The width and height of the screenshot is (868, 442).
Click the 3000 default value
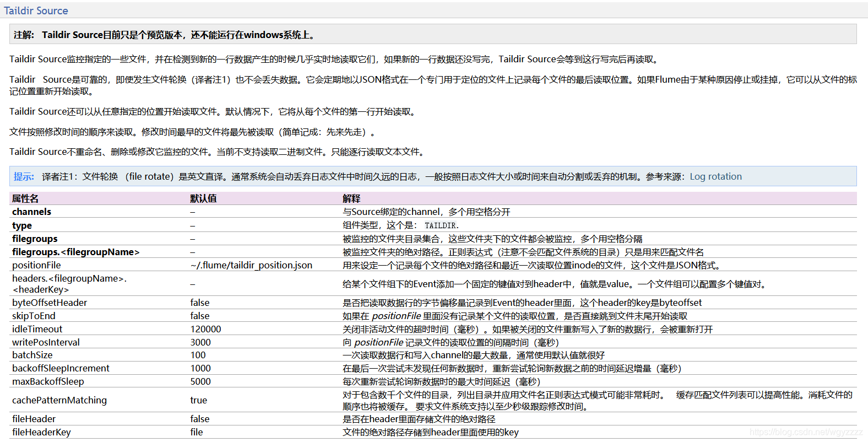click(200, 342)
